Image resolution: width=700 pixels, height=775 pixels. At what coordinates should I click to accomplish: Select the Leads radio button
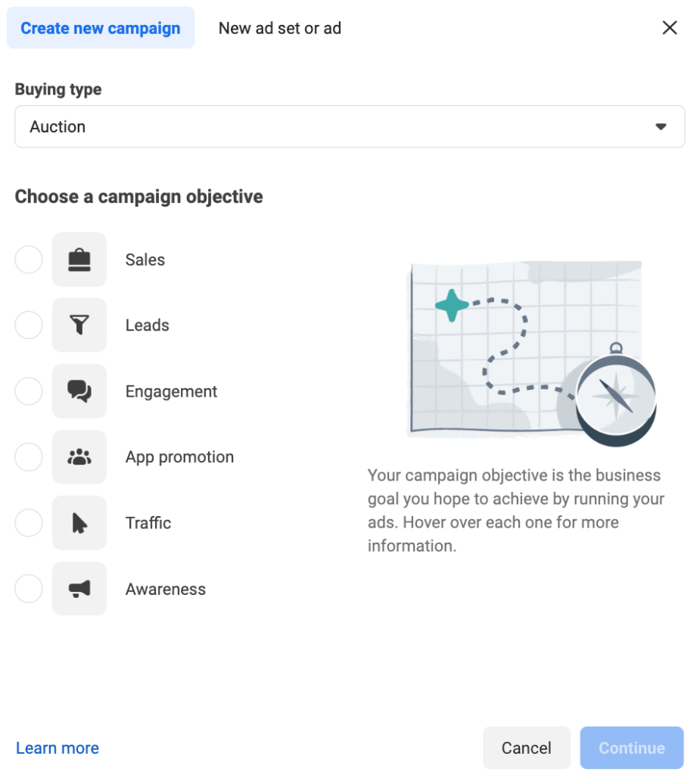click(x=29, y=325)
